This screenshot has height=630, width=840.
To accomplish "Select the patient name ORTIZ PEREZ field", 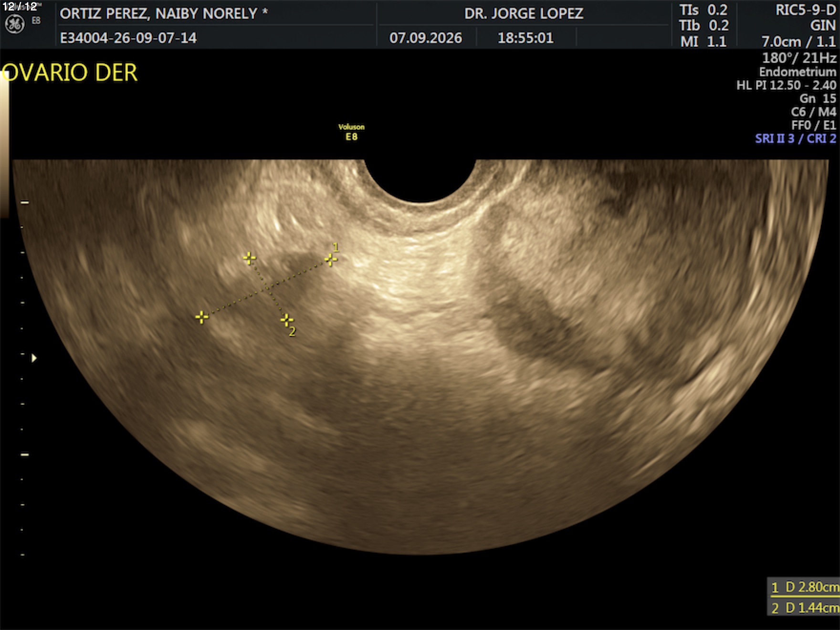I will tap(164, 13).
